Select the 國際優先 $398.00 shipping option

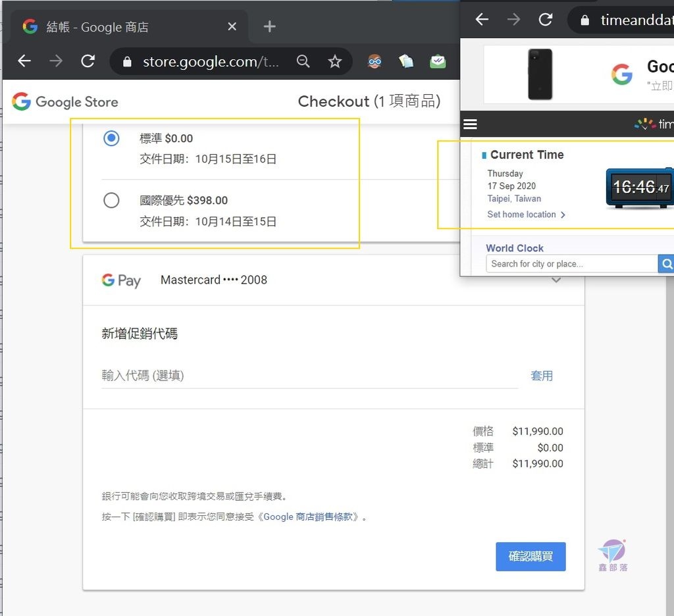111,200
